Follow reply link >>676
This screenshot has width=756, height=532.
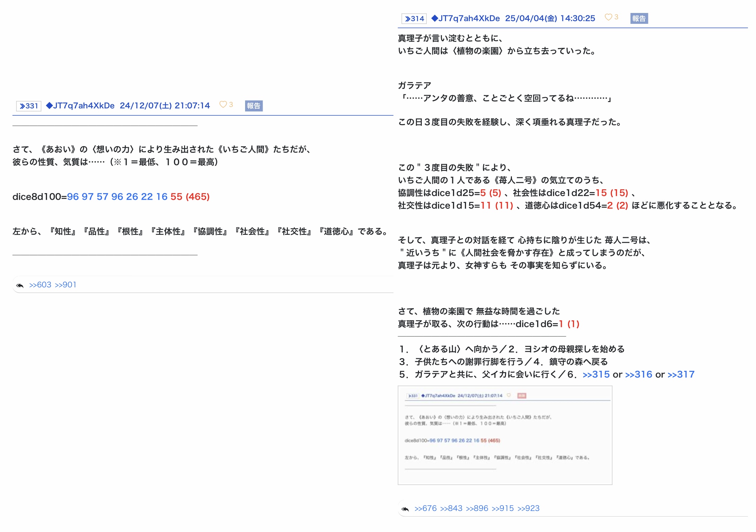[x=425, y=509]
